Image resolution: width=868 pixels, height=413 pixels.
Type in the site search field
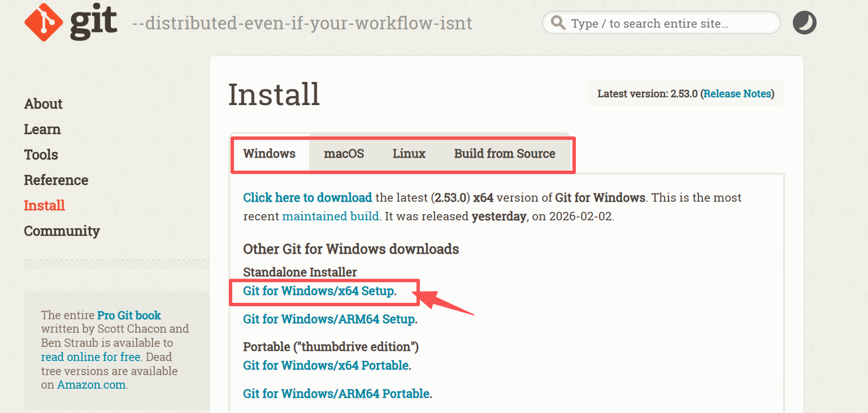click(x=667, y=24)
